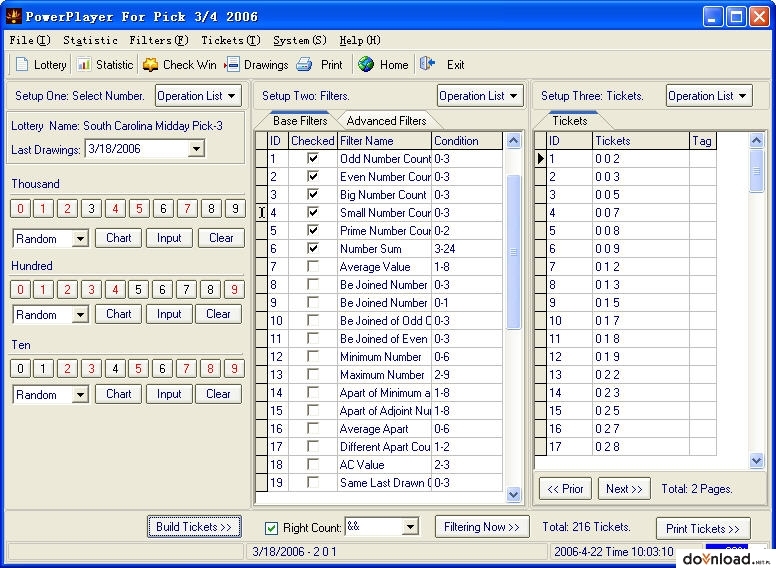
Task: Click the Print Tickets button
Action: [x=703, y=529]
